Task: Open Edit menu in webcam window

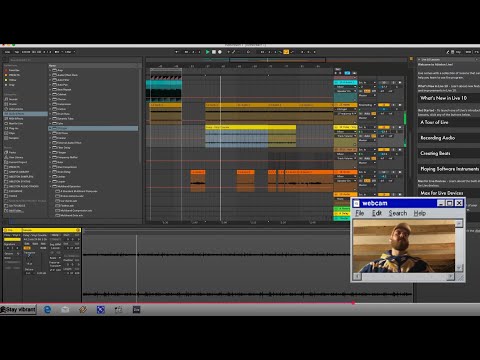Action: point(377,213)
